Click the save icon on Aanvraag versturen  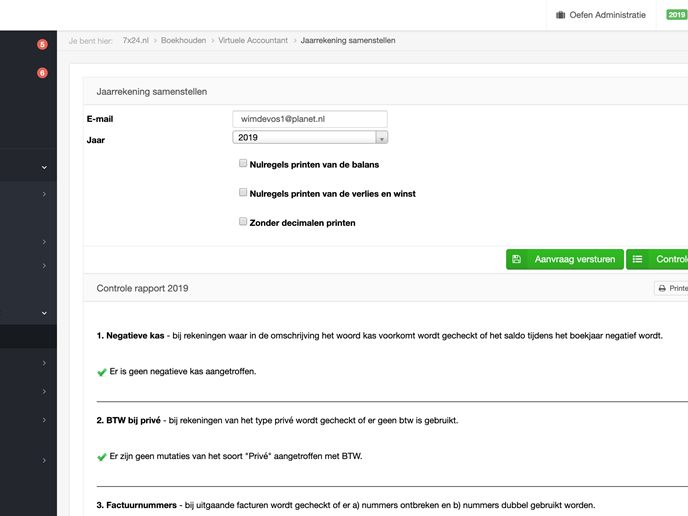[x=516, y=259]
